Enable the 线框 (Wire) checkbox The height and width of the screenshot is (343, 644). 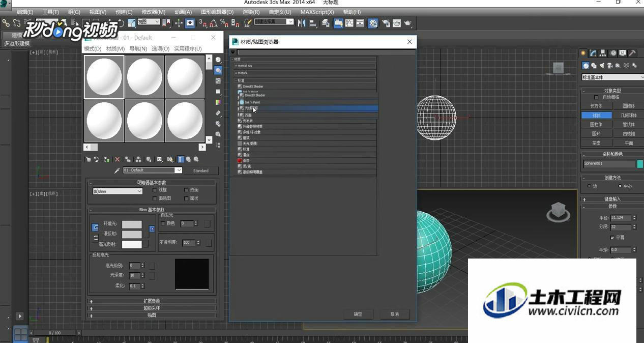click(x=155, y=190)
